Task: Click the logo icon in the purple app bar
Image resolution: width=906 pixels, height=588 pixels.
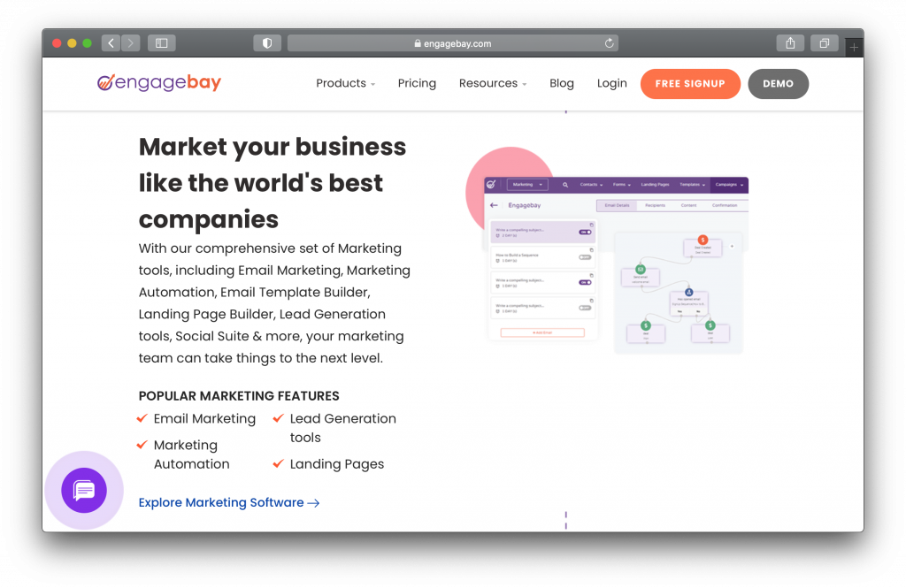Action: click(491, 184)
